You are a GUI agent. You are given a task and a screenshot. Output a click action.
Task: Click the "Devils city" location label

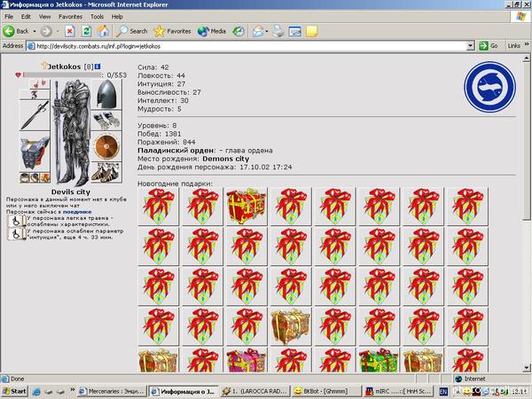click(x=71, y=192)
